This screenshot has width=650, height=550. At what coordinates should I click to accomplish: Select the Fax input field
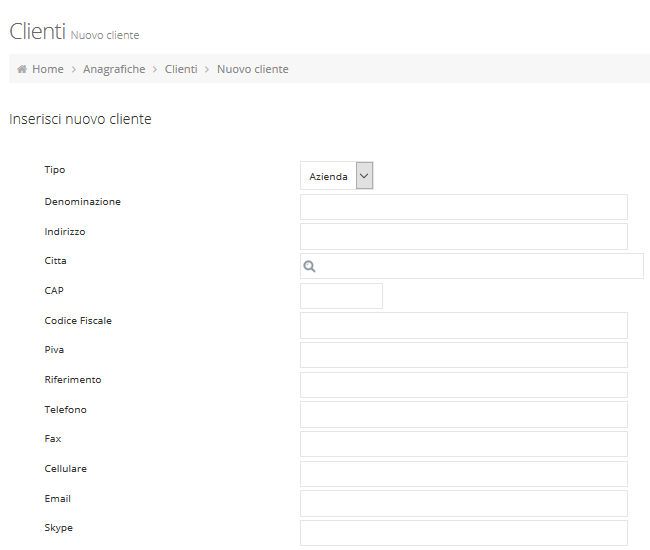coord(463,444)
